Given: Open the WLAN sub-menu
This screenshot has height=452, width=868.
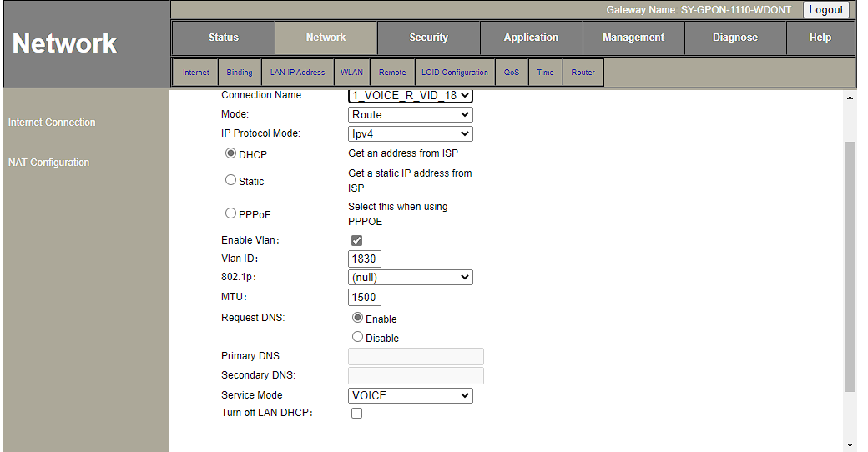Looking at the screenshot, I should click(351, 73).
